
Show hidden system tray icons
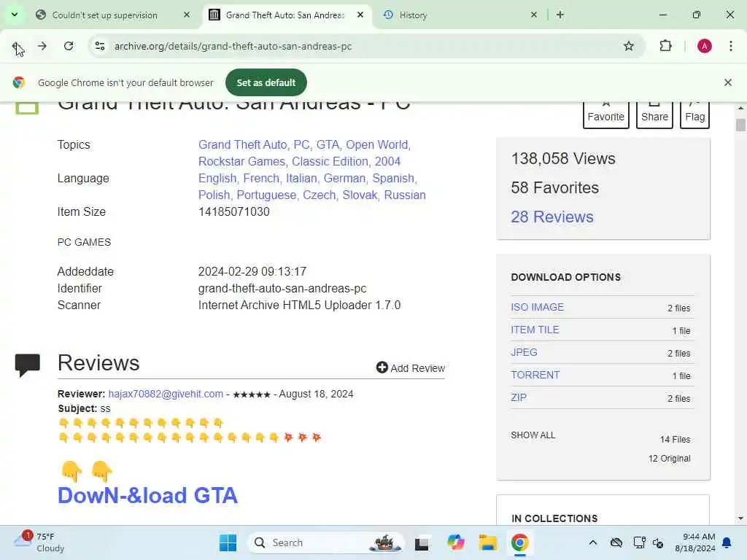[x=593, y=542]
